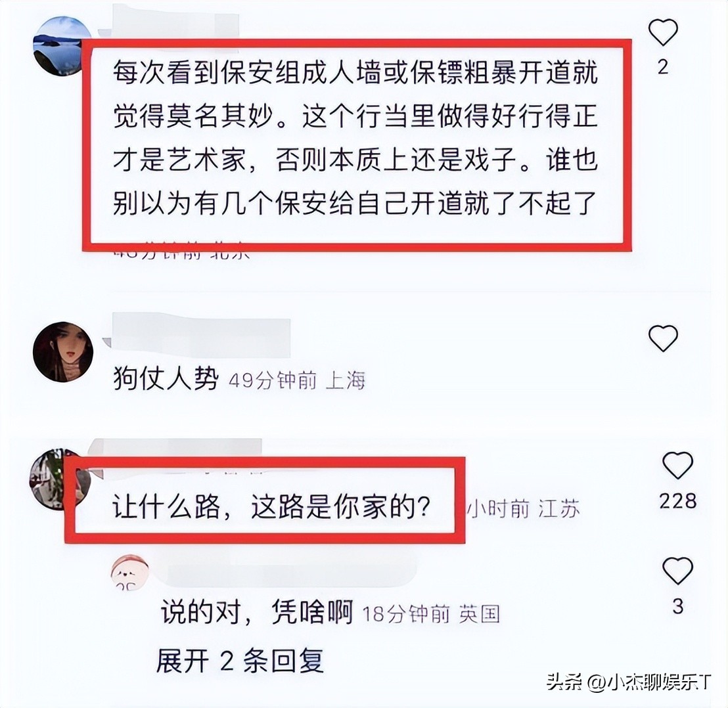Image resolution: width=728 pixels, height=708 pixels.
Task: Click the 228 like count
Action: click(678, 501)
